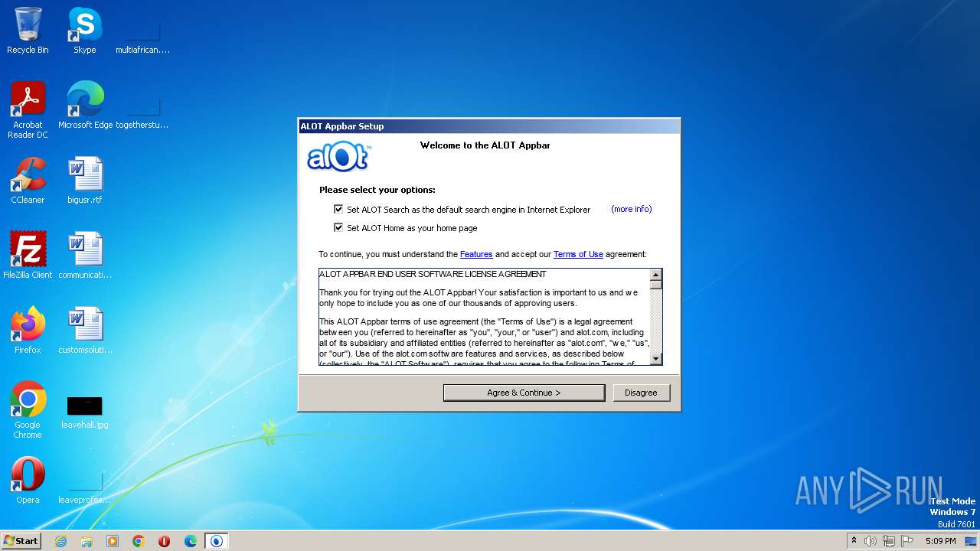Image resolution: width=980 pixels, height=551 pixels.
Task: Click the network icon in the system tray
Action: tap(889, 541)
